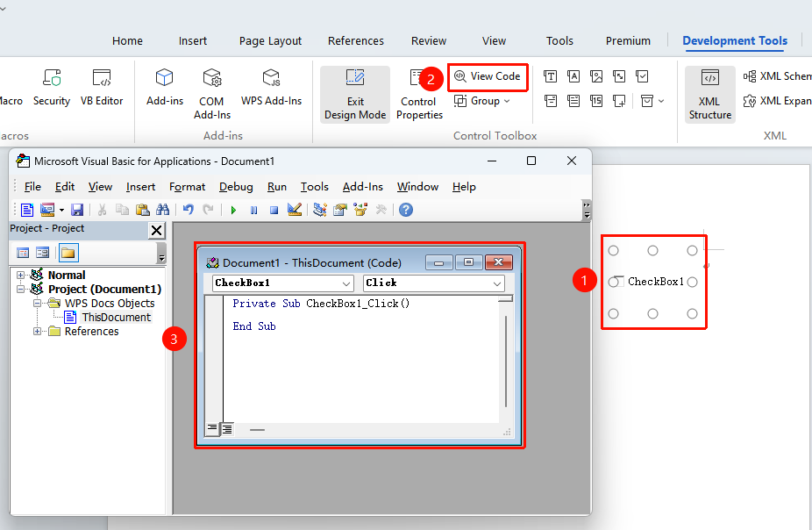This screenshot has width=812, height=530.
Task: Open the Insert menu in VBA editor
Action: tap(141, 187)
